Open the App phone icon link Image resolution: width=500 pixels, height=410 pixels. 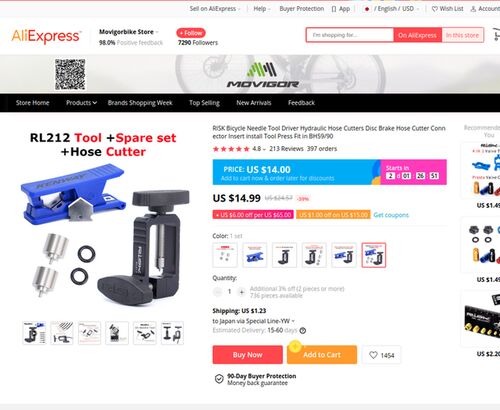click(334, 9)
